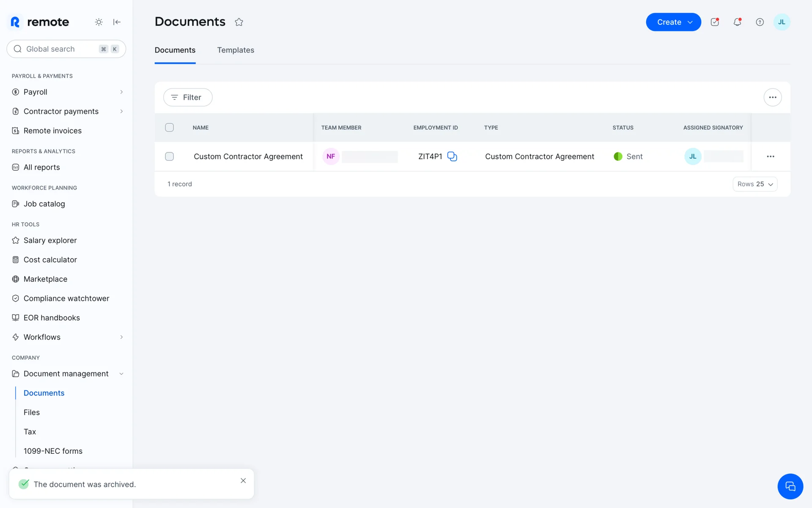Open the notifications bell
Screen dimensions: 812x508
coord(737,22)
